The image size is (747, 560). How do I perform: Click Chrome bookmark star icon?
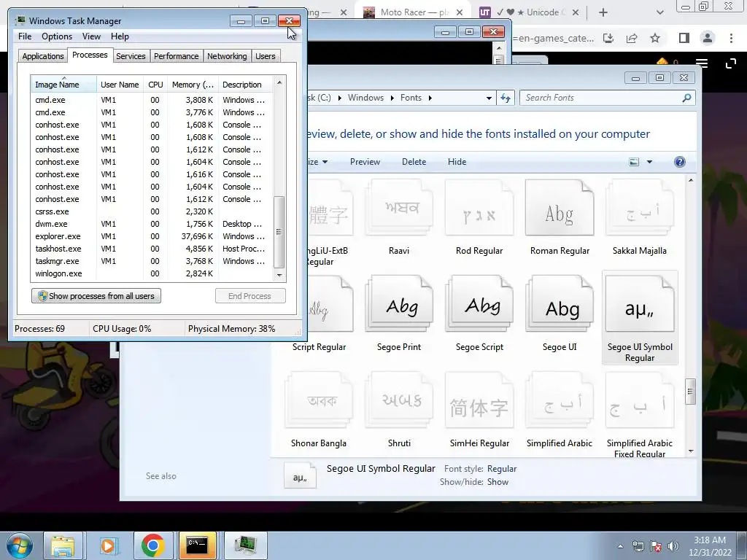point(655,38)
